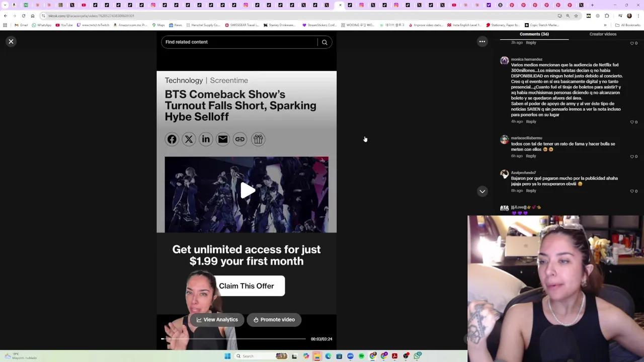Click Promote video button
Screen dimensions: 644x362
click(274, 320)
